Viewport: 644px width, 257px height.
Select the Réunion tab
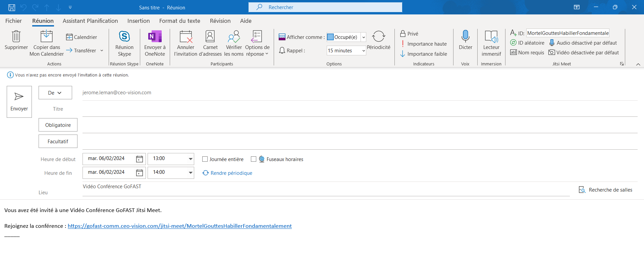[43, 21]
